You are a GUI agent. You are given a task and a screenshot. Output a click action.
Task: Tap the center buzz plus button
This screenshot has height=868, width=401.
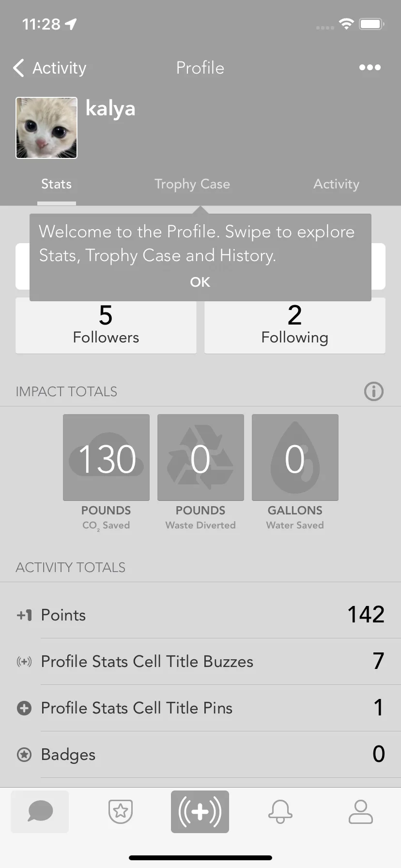tap(200, 812)
